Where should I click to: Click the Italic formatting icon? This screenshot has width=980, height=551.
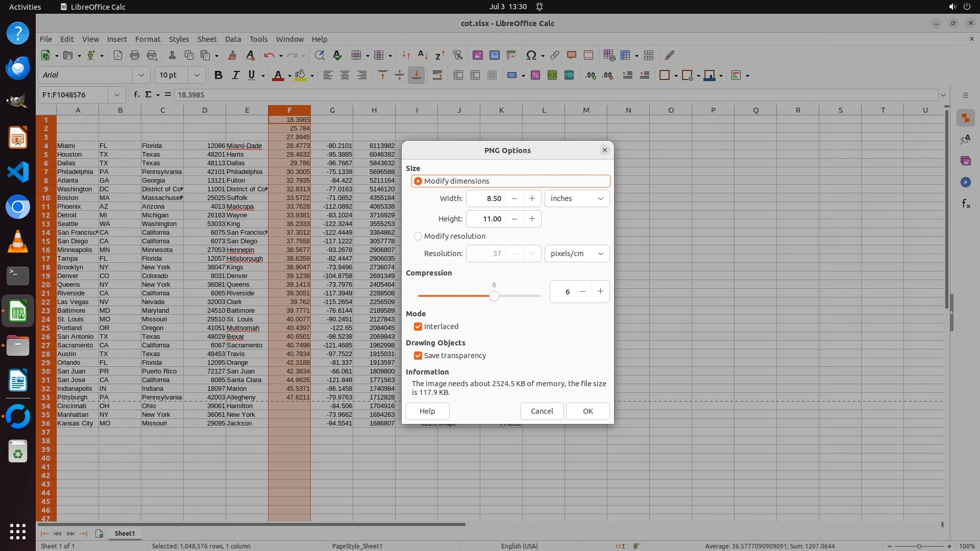click(x=235, y=75)
